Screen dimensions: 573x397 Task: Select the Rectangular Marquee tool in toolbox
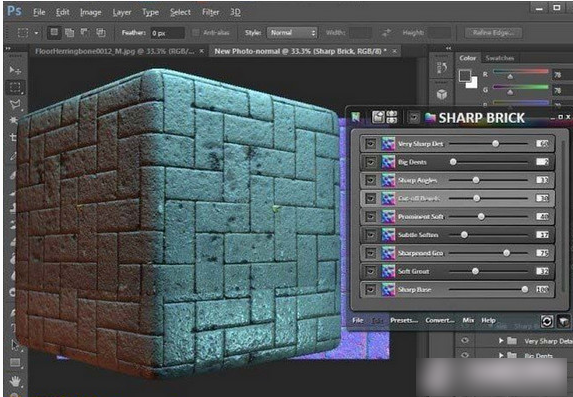15,87
